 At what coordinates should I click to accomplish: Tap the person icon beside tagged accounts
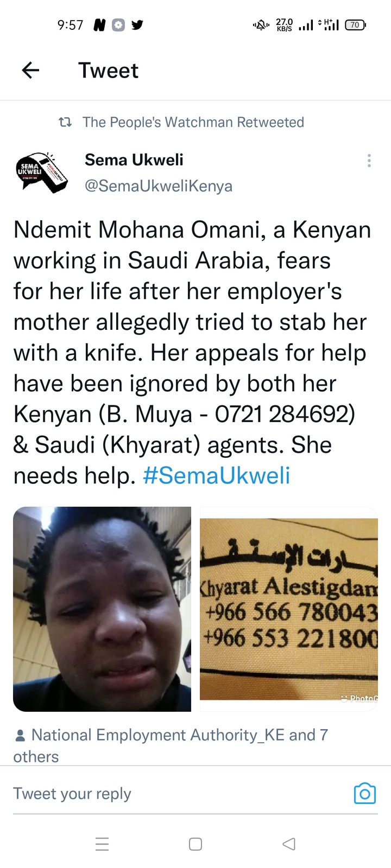tap(20, 736)
